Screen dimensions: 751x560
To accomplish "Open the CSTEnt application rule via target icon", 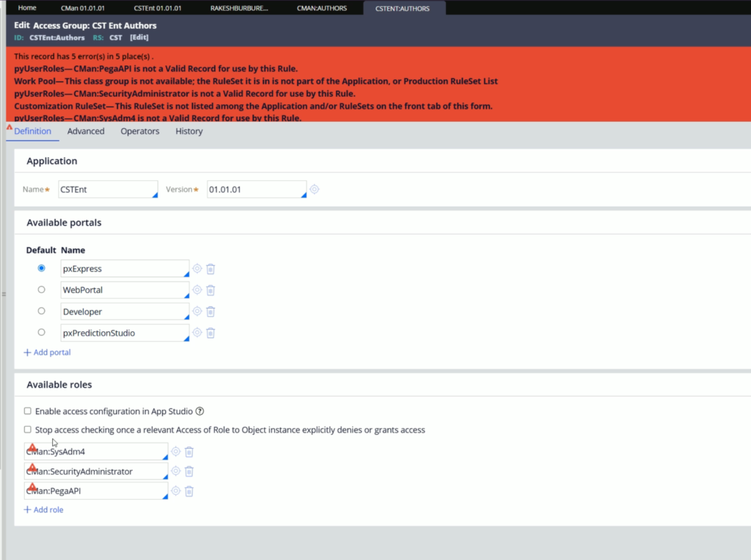I will pyautogui.click(x=314, y=190).
